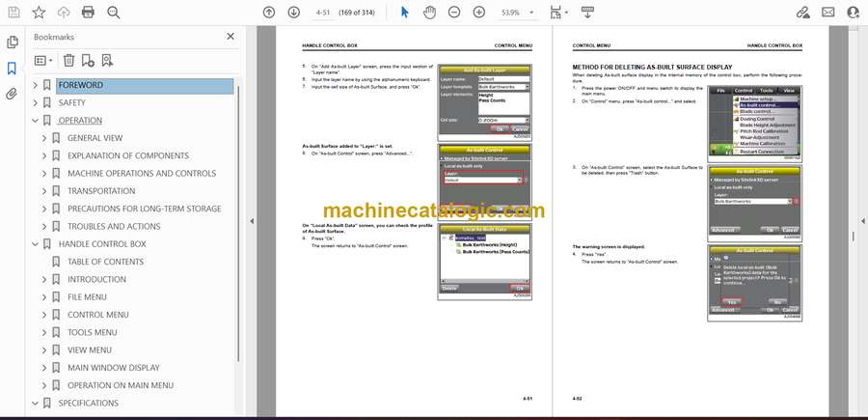Expand TOOLS MENU bookmark arrow
The height and width of the screenshot is (420, 868).
coord(44,332)
